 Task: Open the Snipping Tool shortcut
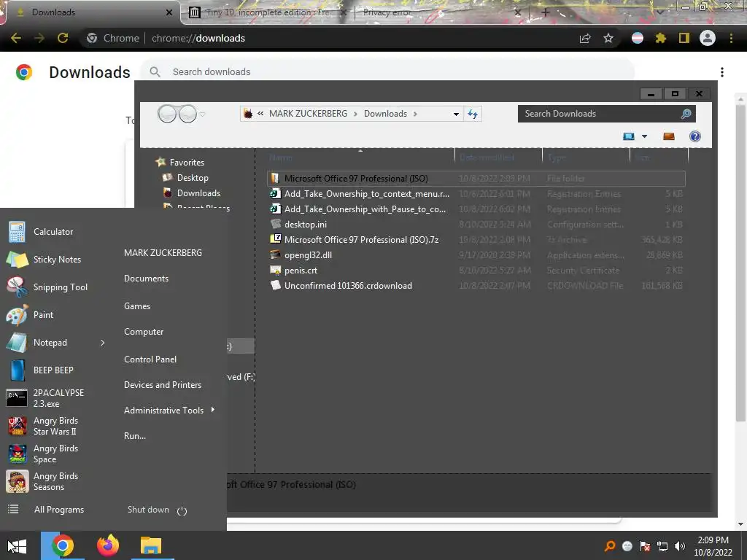tap(60, 287)
